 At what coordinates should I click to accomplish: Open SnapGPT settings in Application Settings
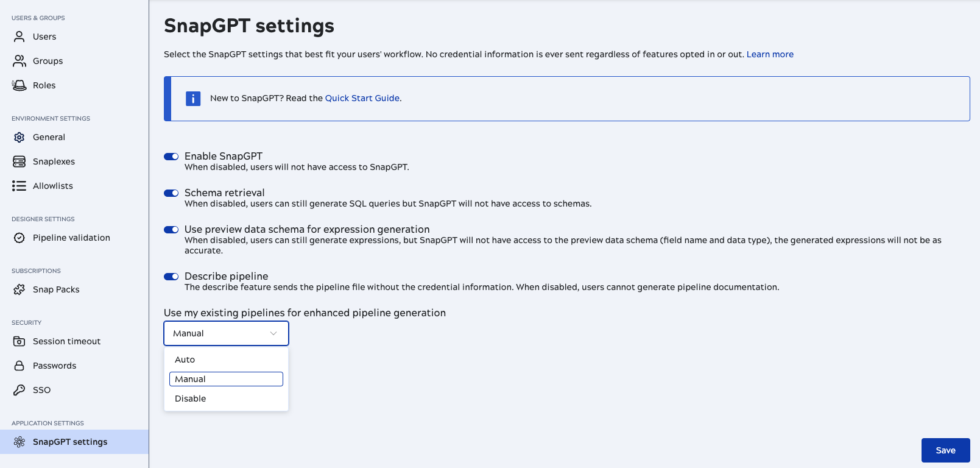(x=69, y=442)
